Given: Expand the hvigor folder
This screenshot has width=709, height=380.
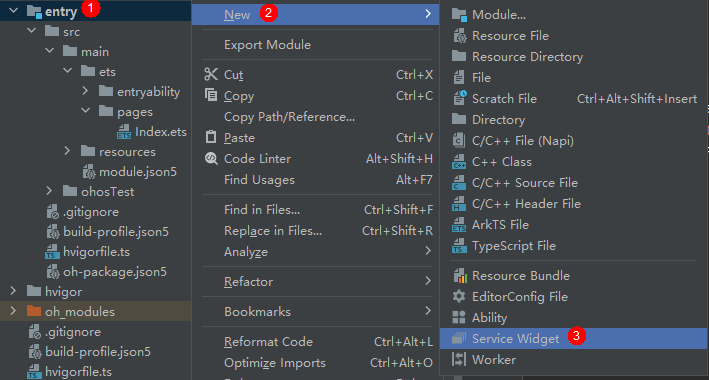Looking at the screenshot, I should [x=13, y=291].
